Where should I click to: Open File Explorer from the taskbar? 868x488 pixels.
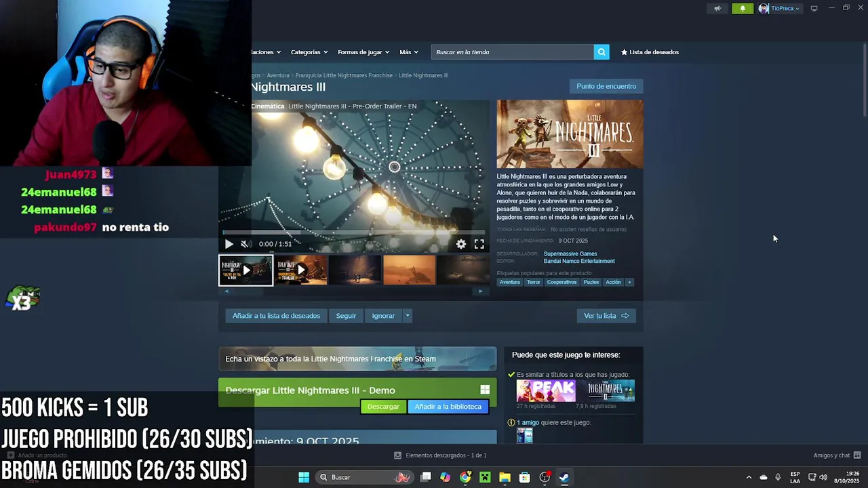coord(505,477)
